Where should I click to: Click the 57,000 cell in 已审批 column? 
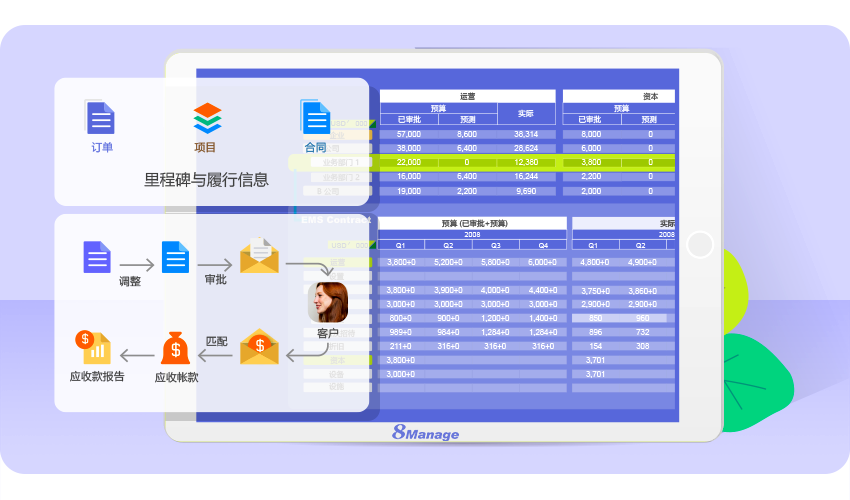click(x=408, y=134)
